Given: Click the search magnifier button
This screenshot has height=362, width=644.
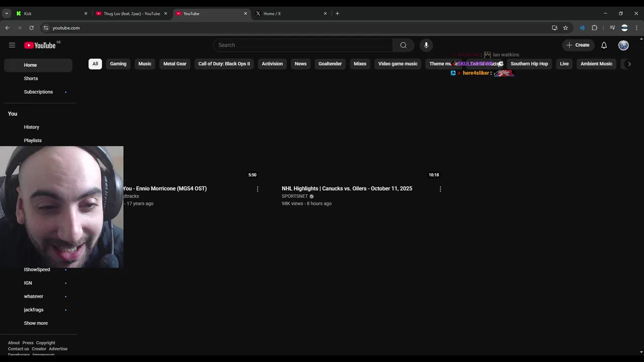Looking at the screenshot, I should click(x=404, y=45).
